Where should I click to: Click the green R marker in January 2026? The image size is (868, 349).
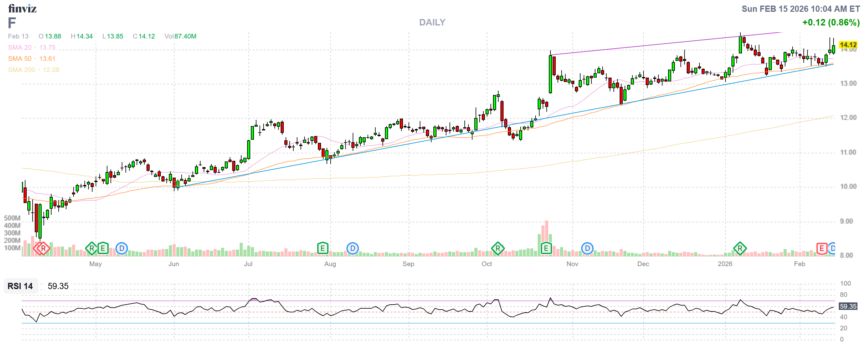[740, 249]
